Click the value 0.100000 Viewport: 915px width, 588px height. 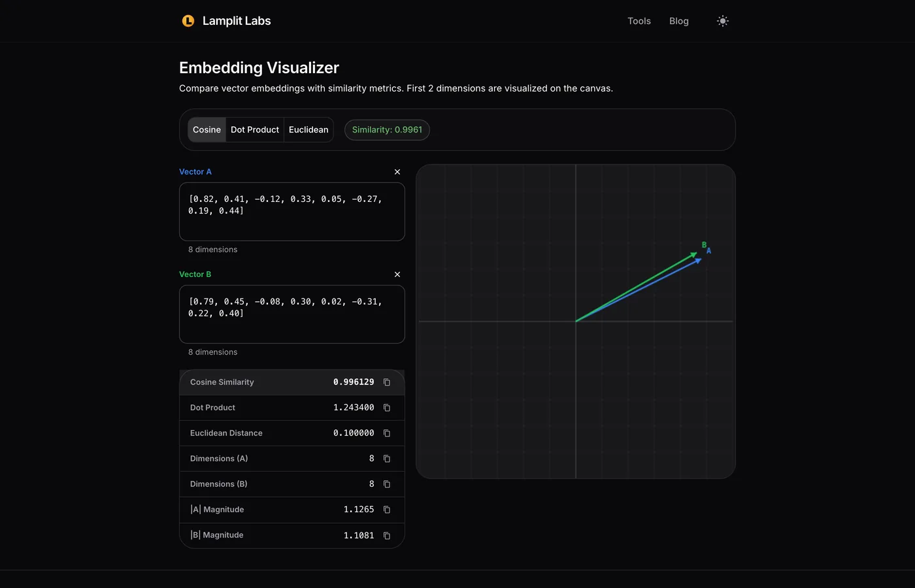[354, 433]
